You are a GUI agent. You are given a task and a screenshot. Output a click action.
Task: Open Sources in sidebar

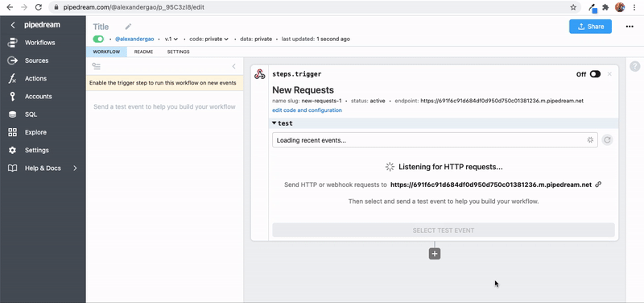pyautogui.click(x=36, y=60)
